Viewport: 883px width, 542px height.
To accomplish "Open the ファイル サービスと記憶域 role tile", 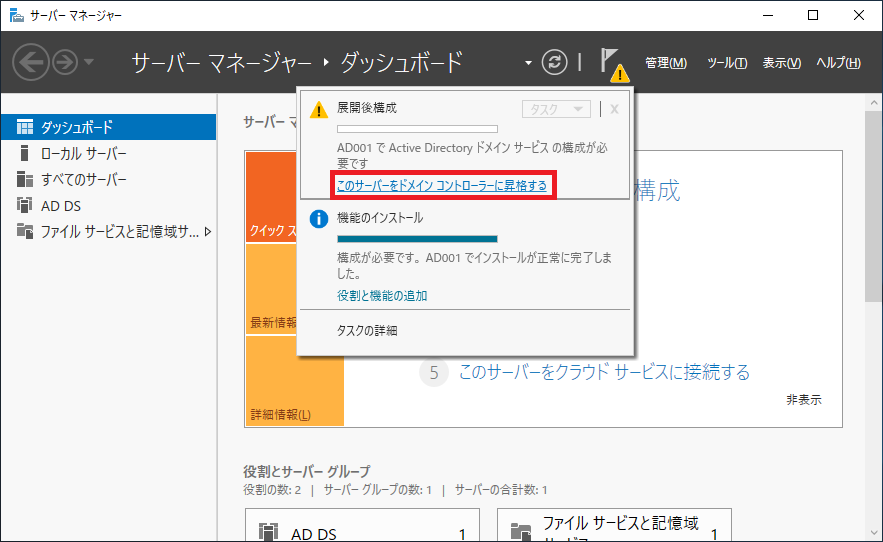I will (x=614, y=525).
